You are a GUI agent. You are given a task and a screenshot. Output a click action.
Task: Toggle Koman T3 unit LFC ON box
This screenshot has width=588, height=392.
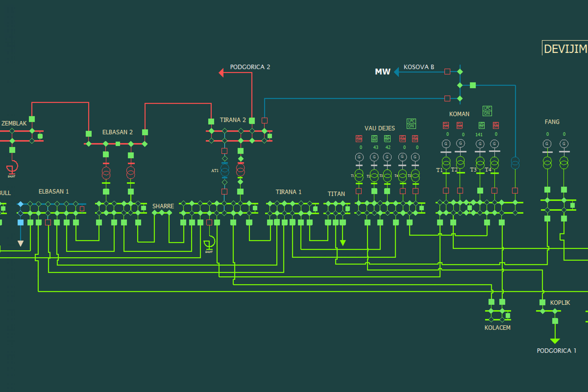(x=481, y=125)
